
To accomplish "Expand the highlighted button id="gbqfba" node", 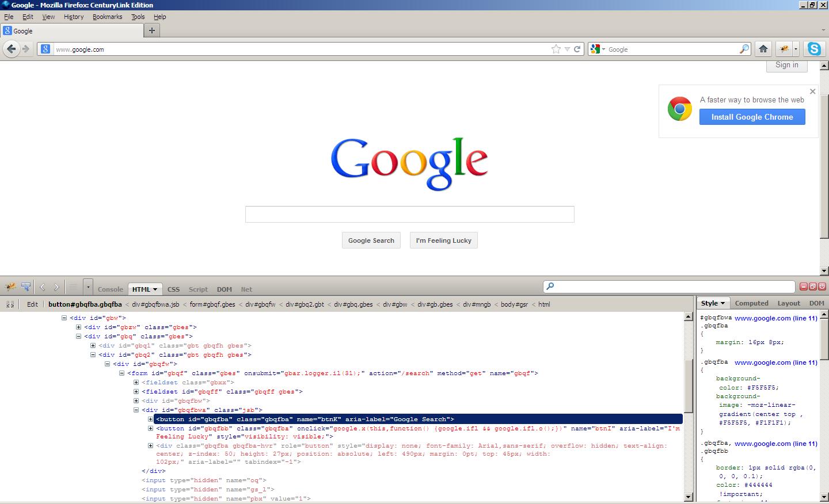I will coord(151,419).
